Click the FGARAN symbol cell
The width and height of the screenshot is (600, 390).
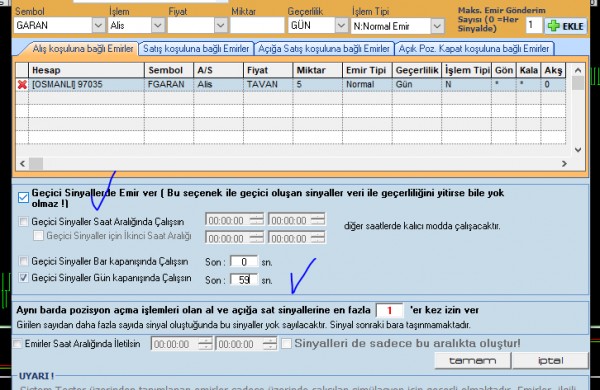coord(169,84)
